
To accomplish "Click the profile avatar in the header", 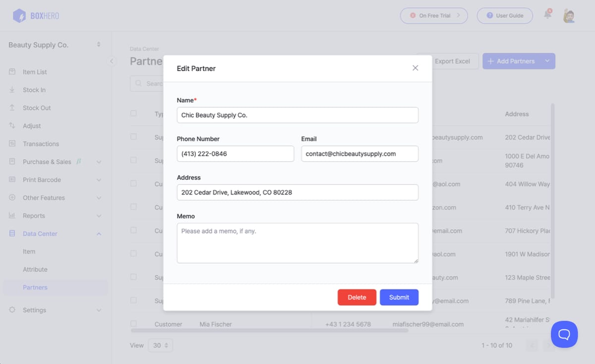I will tap(569, 15).
